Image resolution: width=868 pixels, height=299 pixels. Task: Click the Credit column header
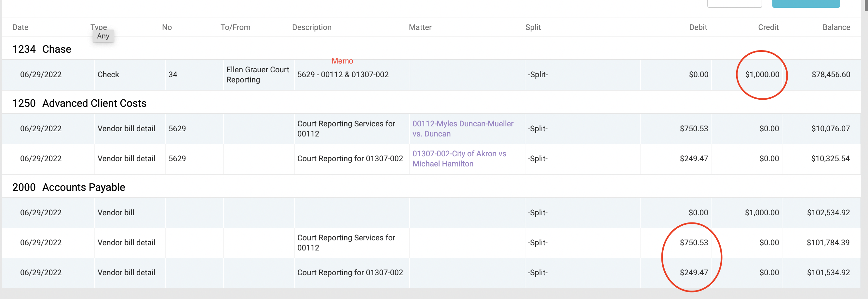pyautogui.click(x=768, y=27)
